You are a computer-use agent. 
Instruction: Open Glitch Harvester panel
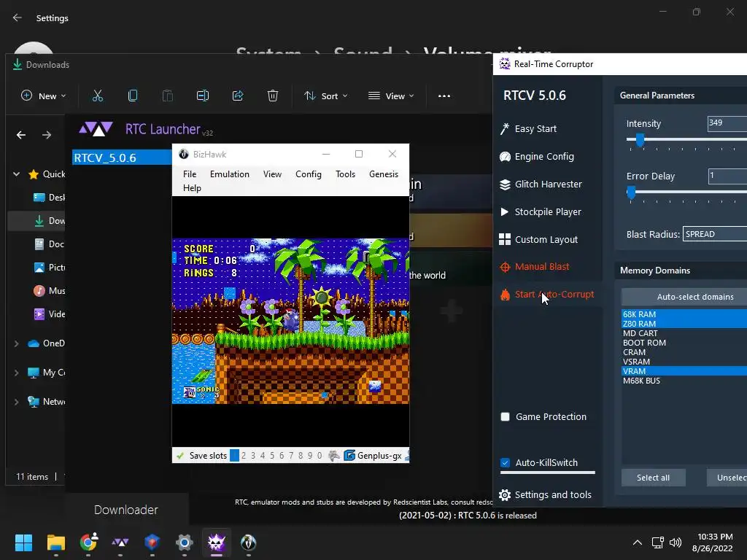coord(541,184)
